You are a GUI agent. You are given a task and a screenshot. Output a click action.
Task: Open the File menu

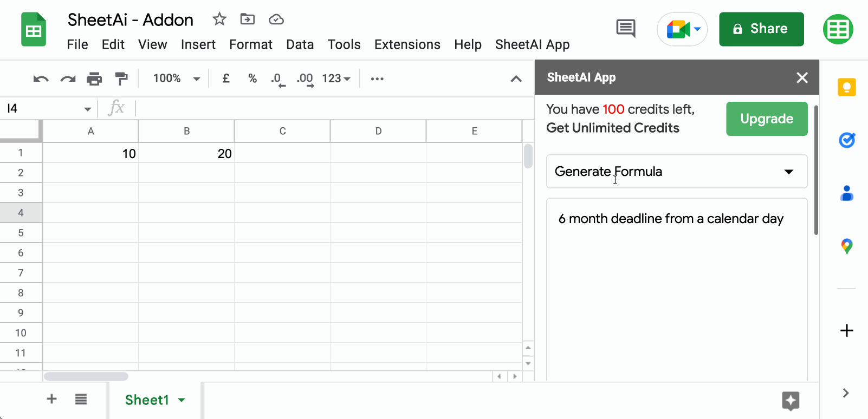(77, 44)
